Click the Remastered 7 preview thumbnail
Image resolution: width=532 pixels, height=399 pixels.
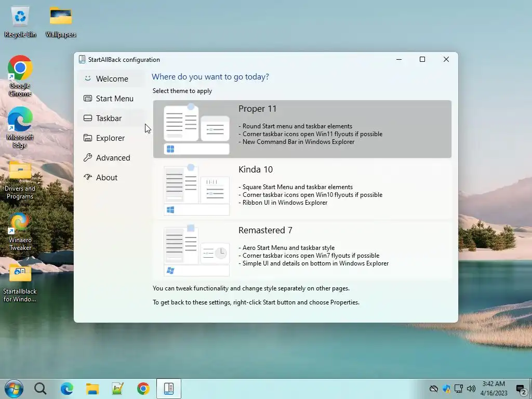coord(196,250)
